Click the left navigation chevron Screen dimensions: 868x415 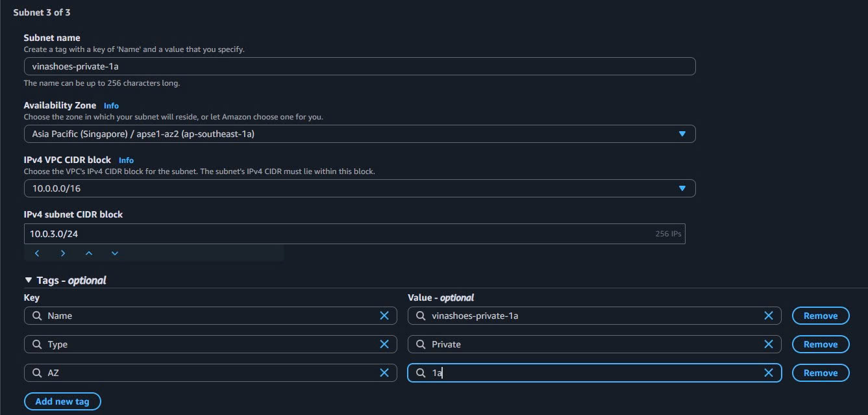point(37,253)
